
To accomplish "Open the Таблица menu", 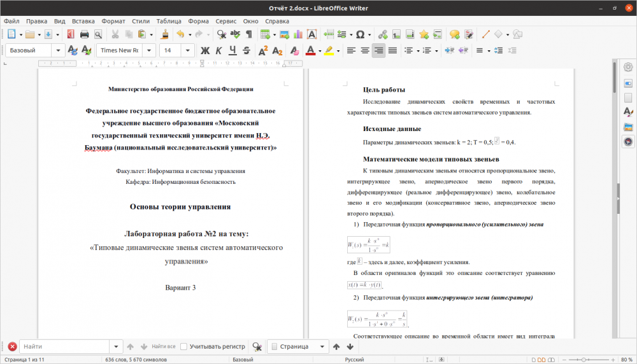I will click(169, 21).
